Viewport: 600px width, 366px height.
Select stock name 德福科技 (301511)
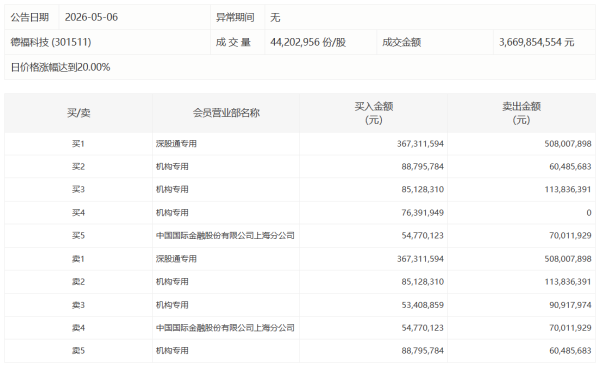[51, 42]
